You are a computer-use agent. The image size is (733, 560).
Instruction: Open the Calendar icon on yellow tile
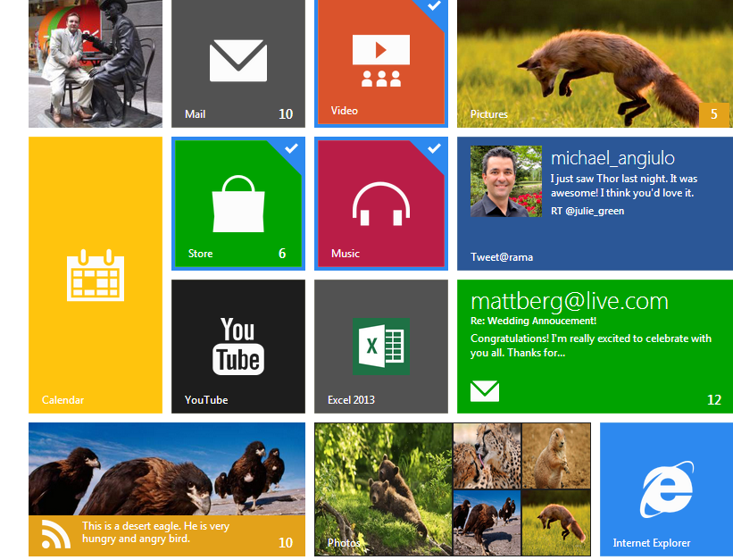click(96, 275)
